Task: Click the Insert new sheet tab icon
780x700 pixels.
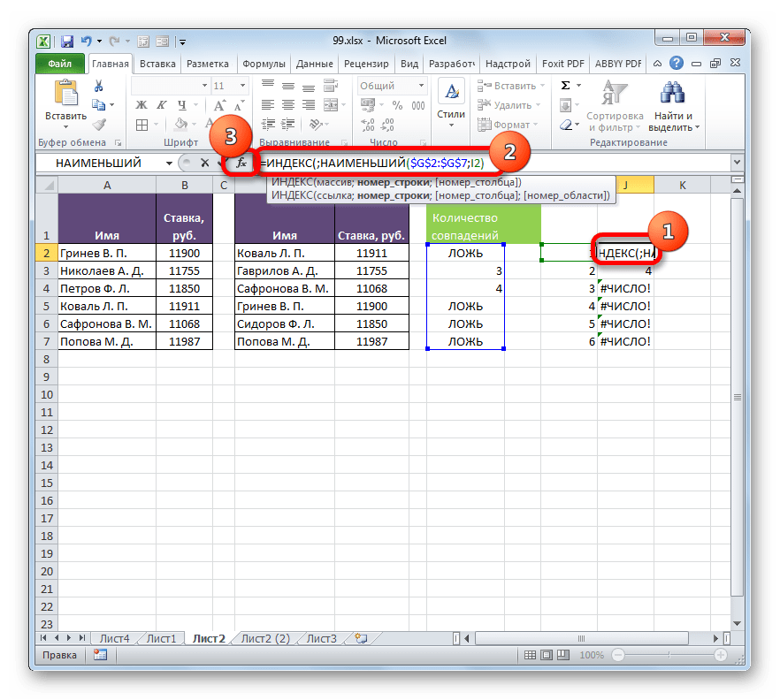Action: (361, 638)
